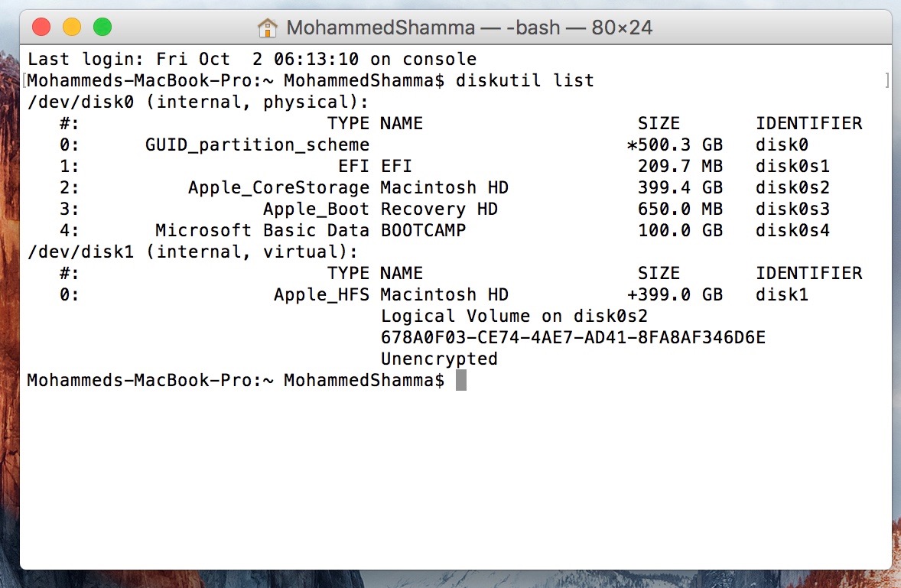
Task: Click the terminal cursor block at prompt
Action: click(461, 380)
